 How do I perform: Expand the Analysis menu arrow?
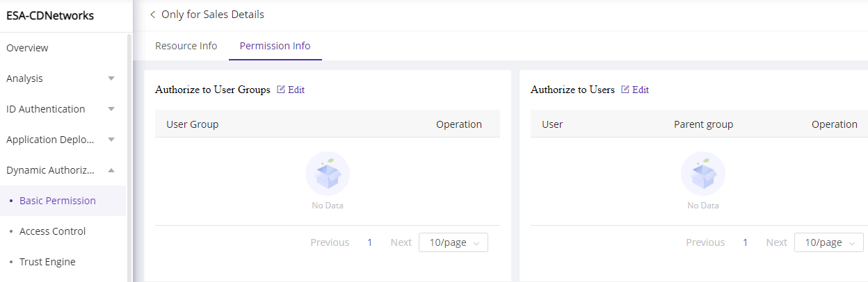click(x=111, y=78)
